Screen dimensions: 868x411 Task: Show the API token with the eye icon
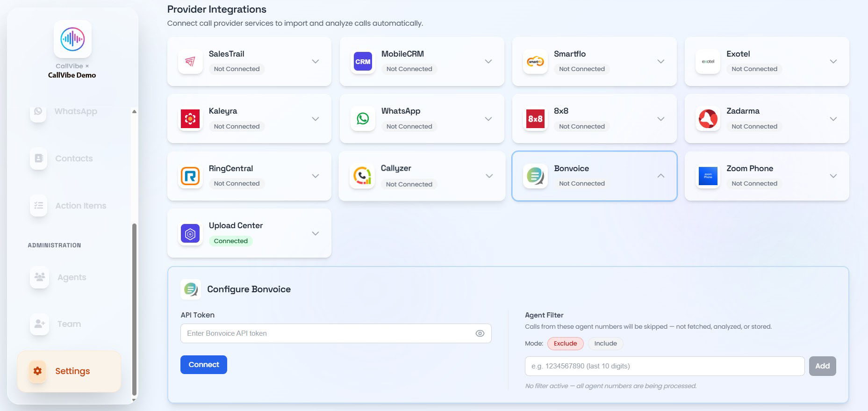click(480, 333)
